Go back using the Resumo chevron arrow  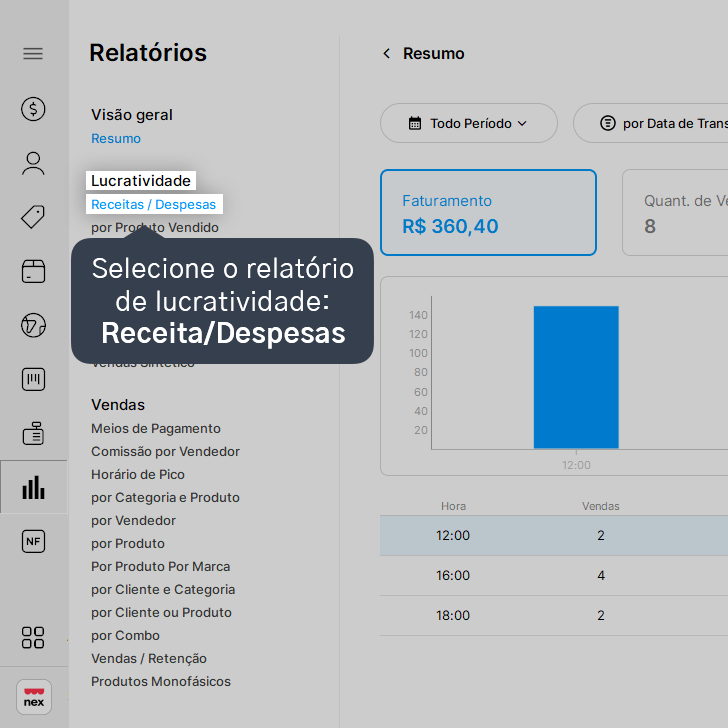(x=386, y=53)
